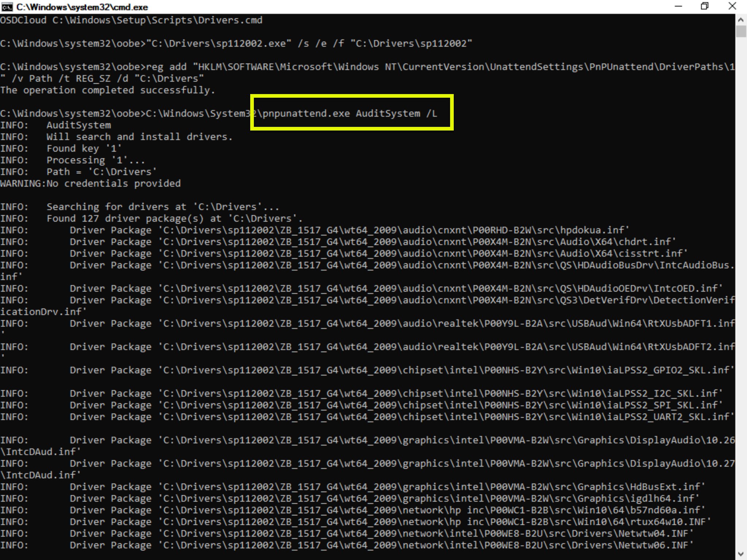Click the "Found key '1'" line
Screen dimensions: 747x560
click(61, 148)
